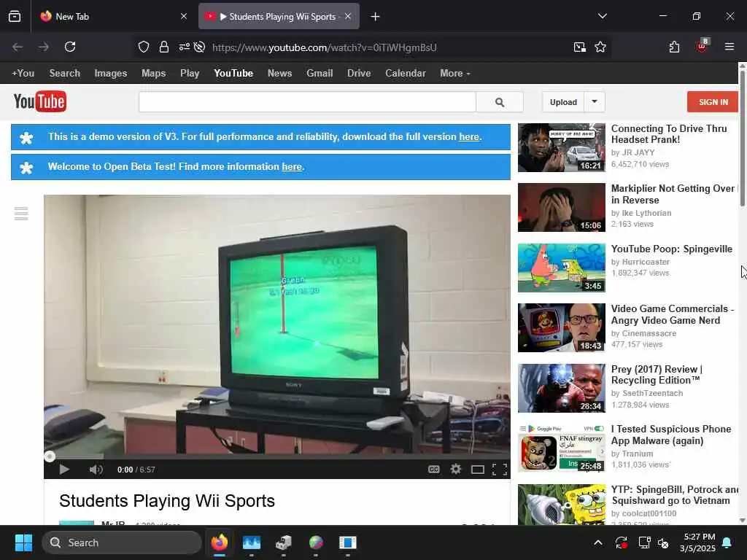
Task: Open Drive in the top bar
Action: point(359,74)
